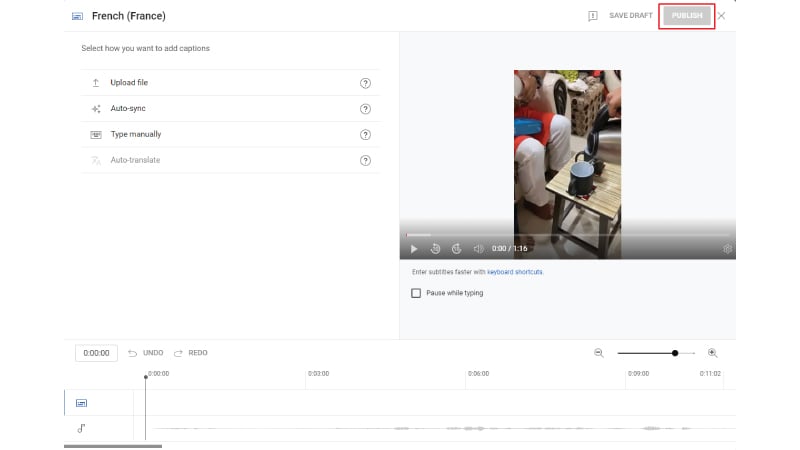The image size is (800, 450).
Task: Mute the video volume
Action: tap(478, 248)
